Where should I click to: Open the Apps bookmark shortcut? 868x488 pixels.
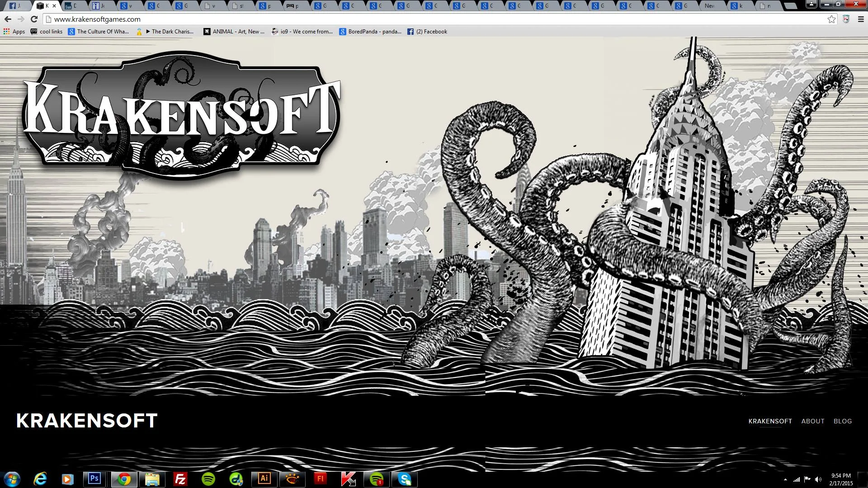click(14, 32)
